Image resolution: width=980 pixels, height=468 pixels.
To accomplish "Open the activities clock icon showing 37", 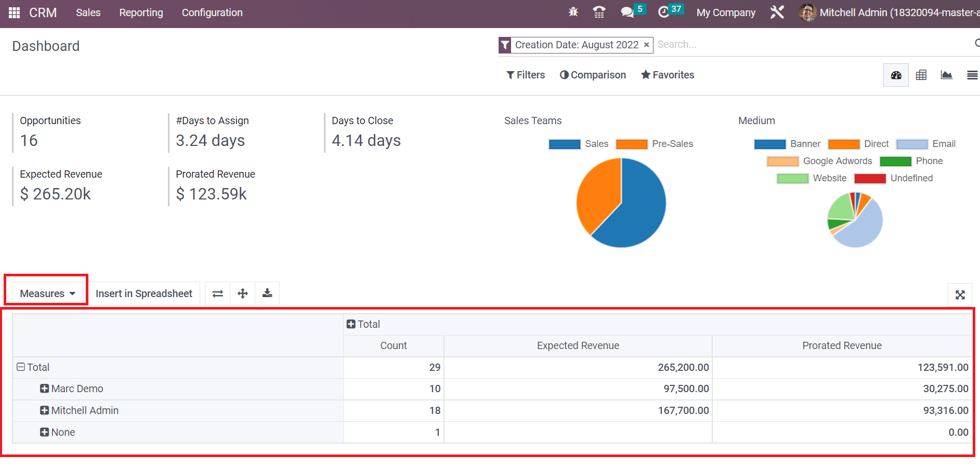I will [x=664, y=12].
